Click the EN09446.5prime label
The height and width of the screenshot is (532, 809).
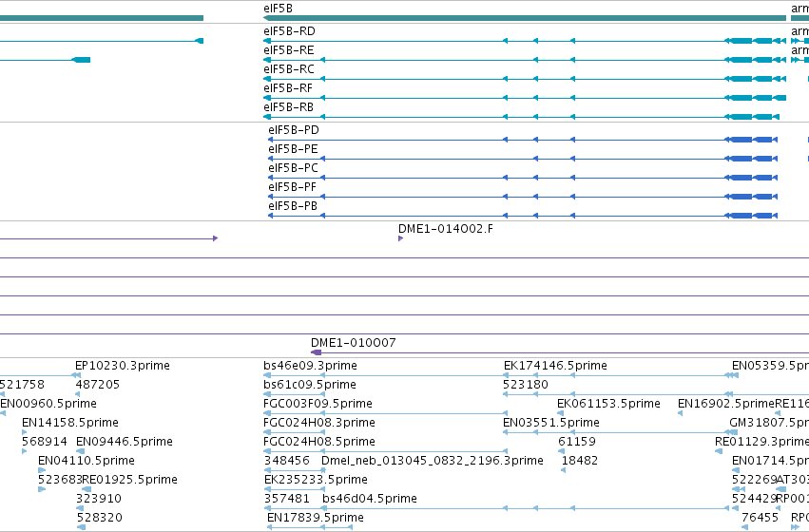[x=125, y=442]
